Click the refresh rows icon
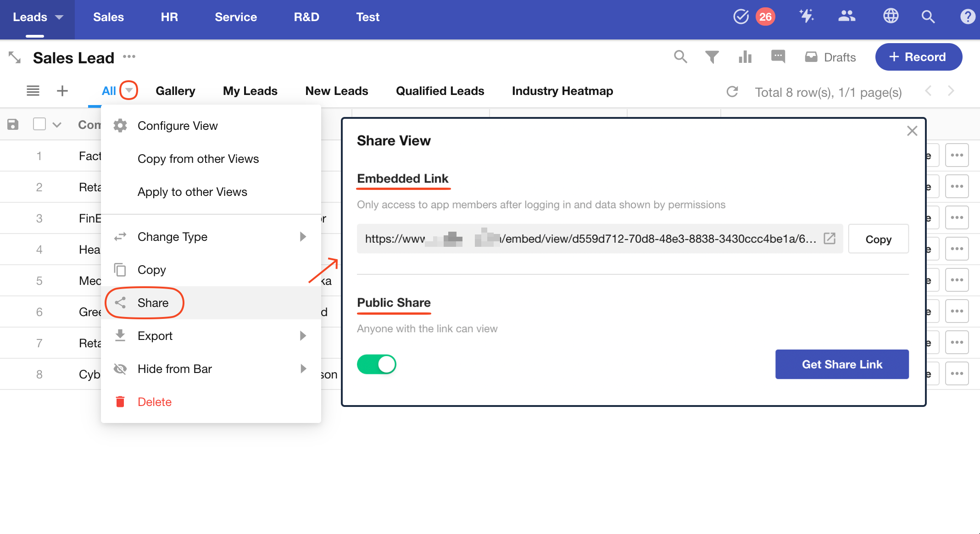Viewport: 980px width, 534px height. pos(732,92)
